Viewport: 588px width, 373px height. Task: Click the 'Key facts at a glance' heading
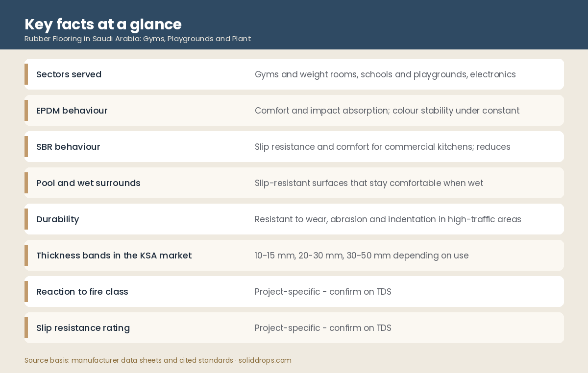(103, 24)
